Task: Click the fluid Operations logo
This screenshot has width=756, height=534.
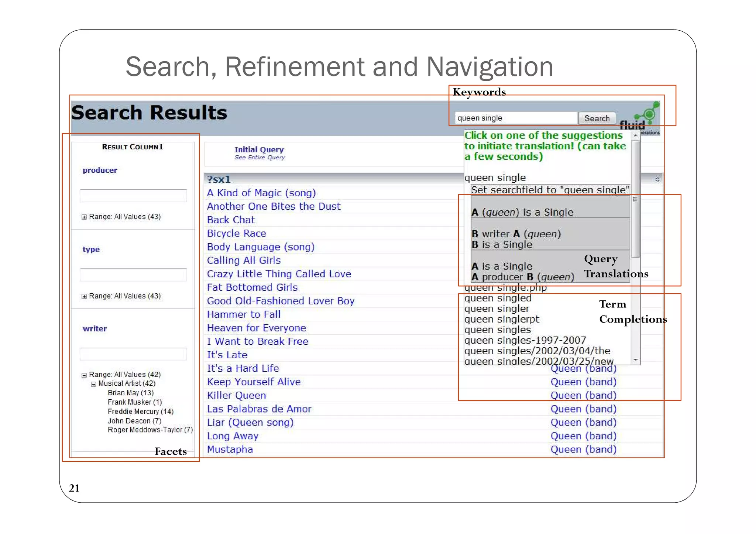Action: [640, 118]
